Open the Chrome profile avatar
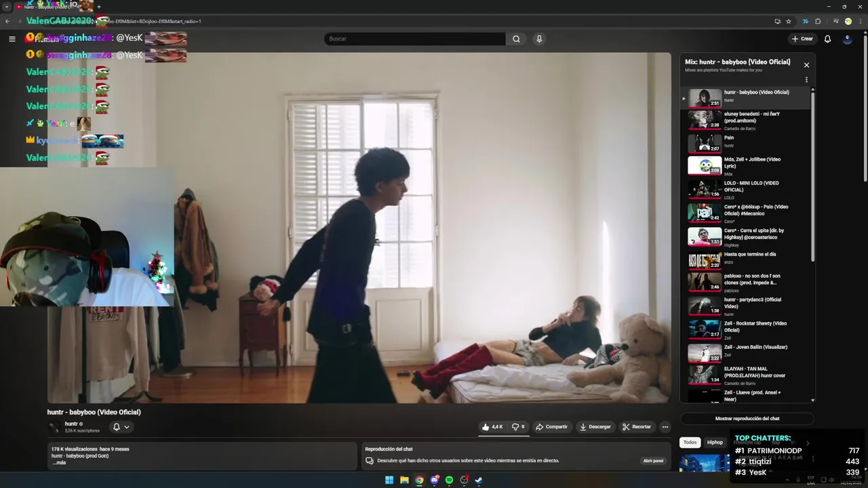This screenshot has width=868, height=488. pyautogui.click(x=848, y=21)
